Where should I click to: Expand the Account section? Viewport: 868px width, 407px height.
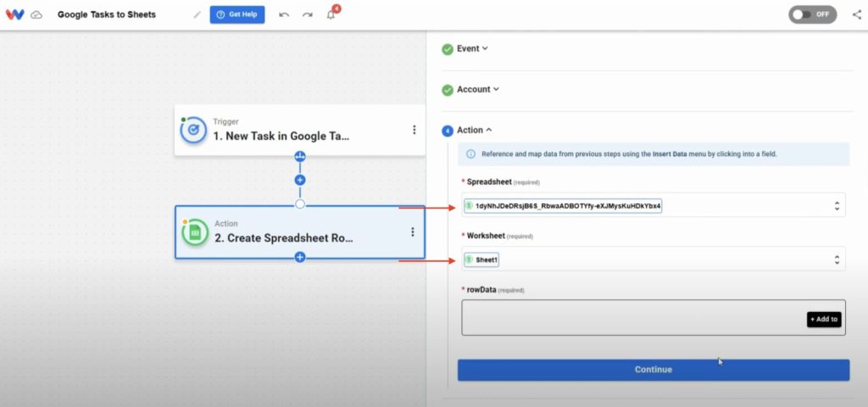pyautogui.click(x=478, y=89)
